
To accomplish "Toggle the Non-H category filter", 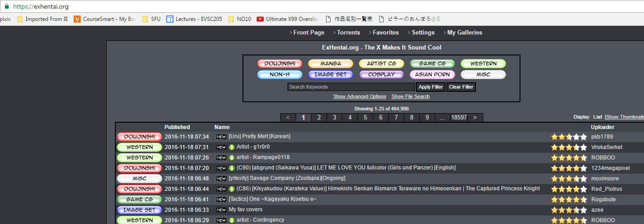I will pyautogui.click(x=280, y=75).
